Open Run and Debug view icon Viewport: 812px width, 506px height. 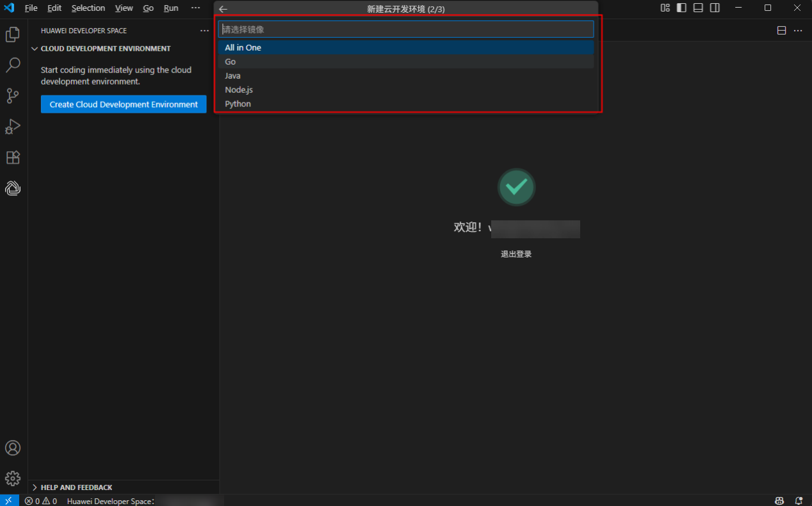coord(13,127)
